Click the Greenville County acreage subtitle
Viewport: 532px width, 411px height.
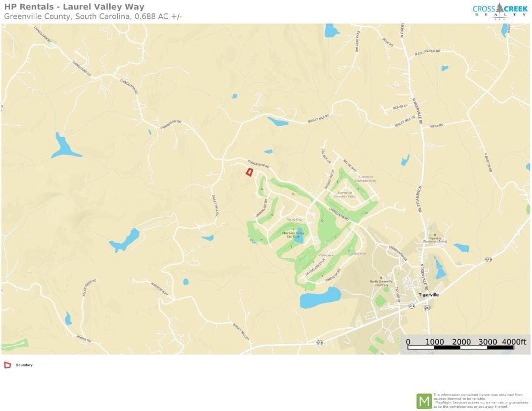coord(93,16)
